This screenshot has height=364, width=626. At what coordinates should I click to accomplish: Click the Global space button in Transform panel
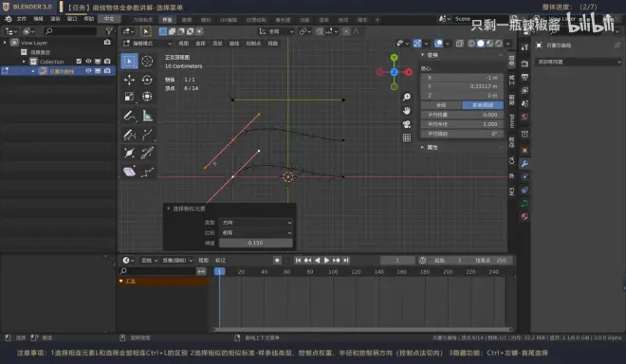pos(441,105)
